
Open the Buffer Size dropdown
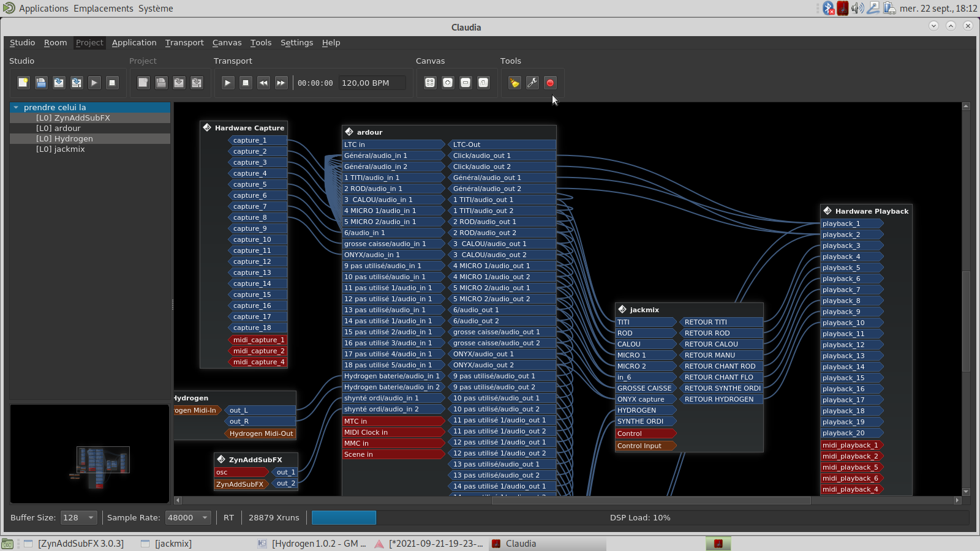click(x=79, y=517)
